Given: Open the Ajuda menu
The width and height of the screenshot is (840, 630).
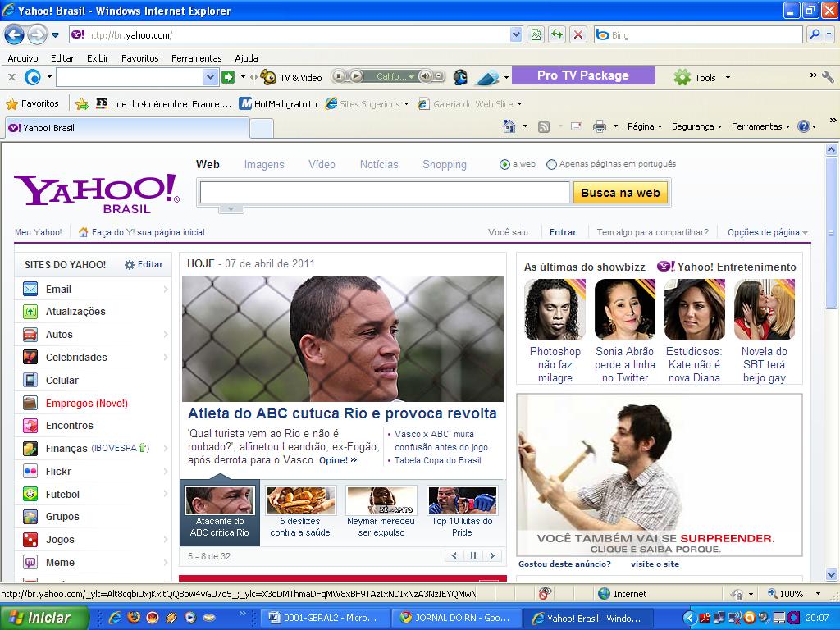Looking at the screenshot, I should click(x=246, y=58).
